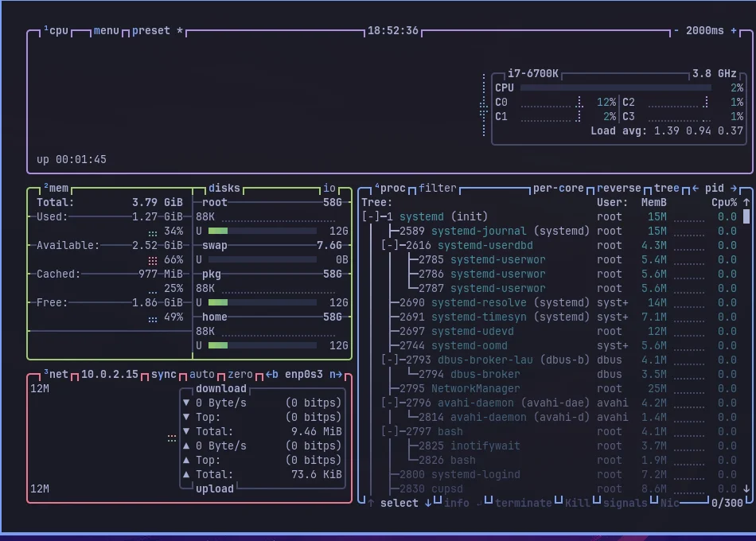
Task: Click the pkg disk label
Action: click(x=212, y=274)
